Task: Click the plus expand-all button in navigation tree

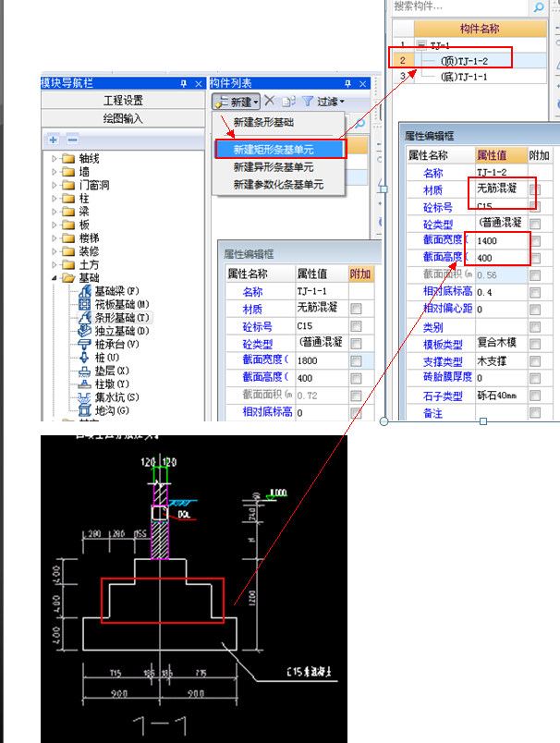Action: 53,140
